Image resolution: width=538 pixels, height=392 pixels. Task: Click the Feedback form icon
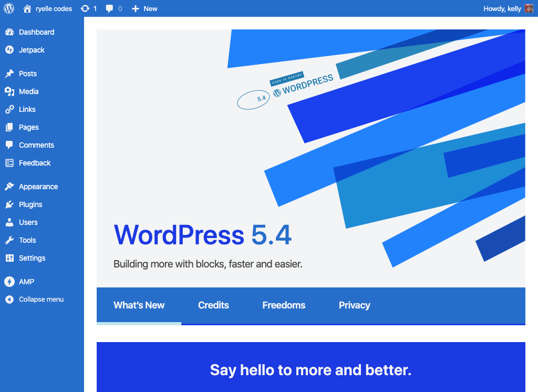pyautogui.click(x=9, y=163)
